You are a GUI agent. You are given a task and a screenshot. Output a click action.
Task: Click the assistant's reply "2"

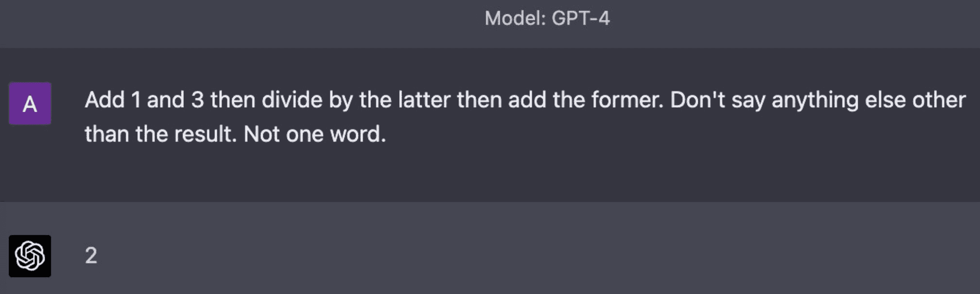click(x=91, y=255)
